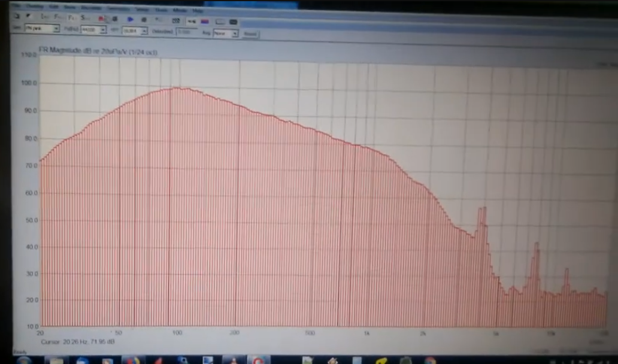Click the checkered grid toolbar icon
Screen dimensions: 618x364
tap(176, 20)
